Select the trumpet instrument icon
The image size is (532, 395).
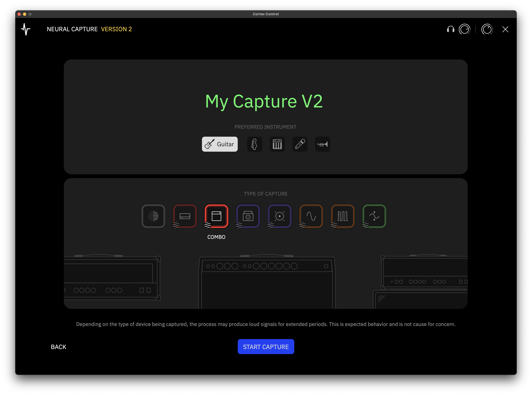[322, 144]
